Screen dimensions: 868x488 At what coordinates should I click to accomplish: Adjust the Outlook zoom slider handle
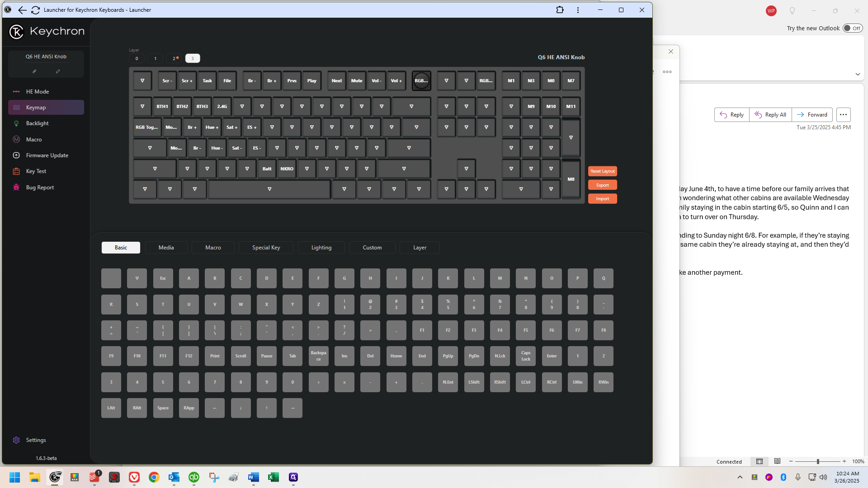pyautogui.click(x=817, y=461)
